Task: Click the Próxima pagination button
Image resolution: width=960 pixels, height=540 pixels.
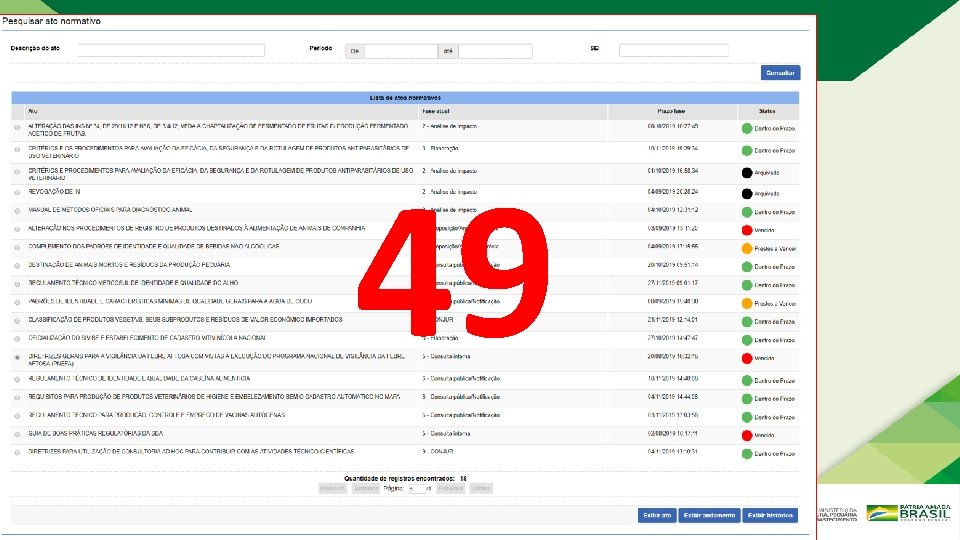Action: pos(450,489)
